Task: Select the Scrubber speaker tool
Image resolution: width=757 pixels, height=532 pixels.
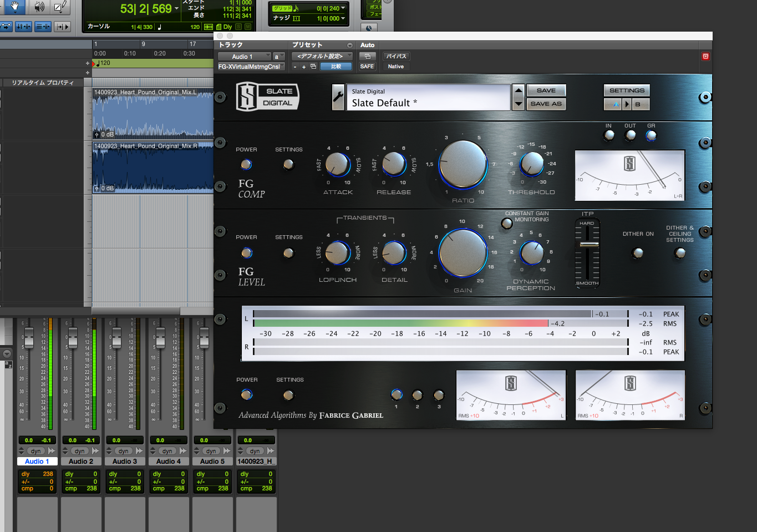Action: [x=39, y=7]
